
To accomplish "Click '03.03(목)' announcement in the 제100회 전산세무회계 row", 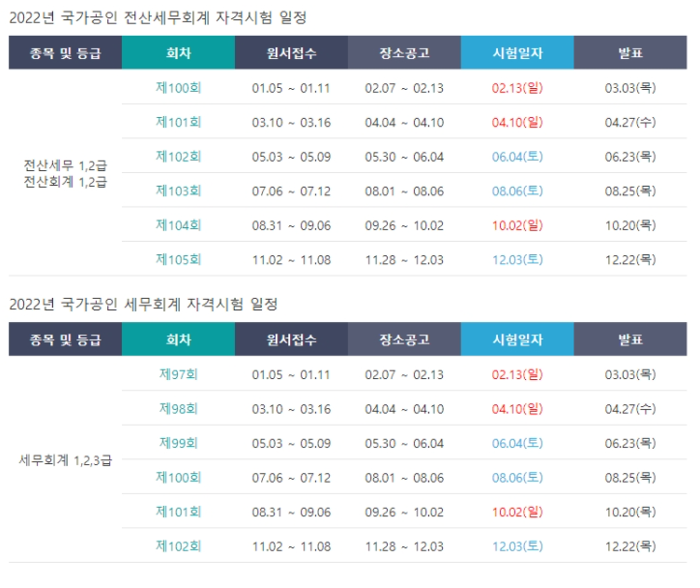I will pyautogui.click(x=630, y=88).
